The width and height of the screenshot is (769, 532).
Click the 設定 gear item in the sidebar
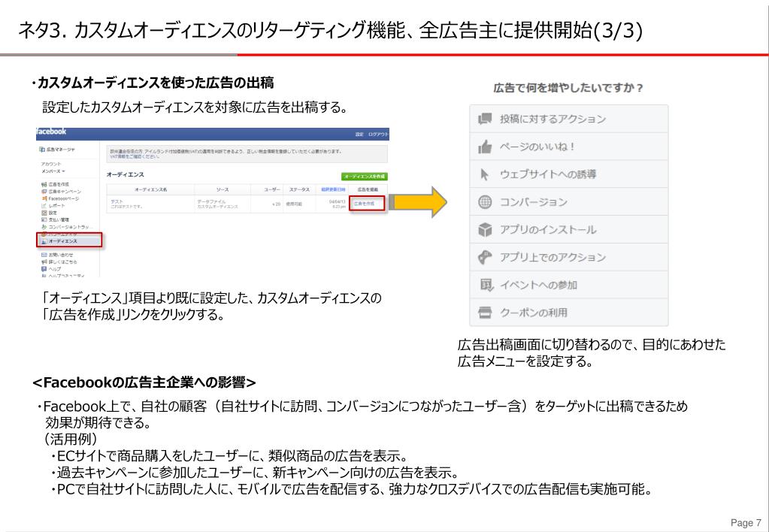pyautogui.click(x=49, y=213)
